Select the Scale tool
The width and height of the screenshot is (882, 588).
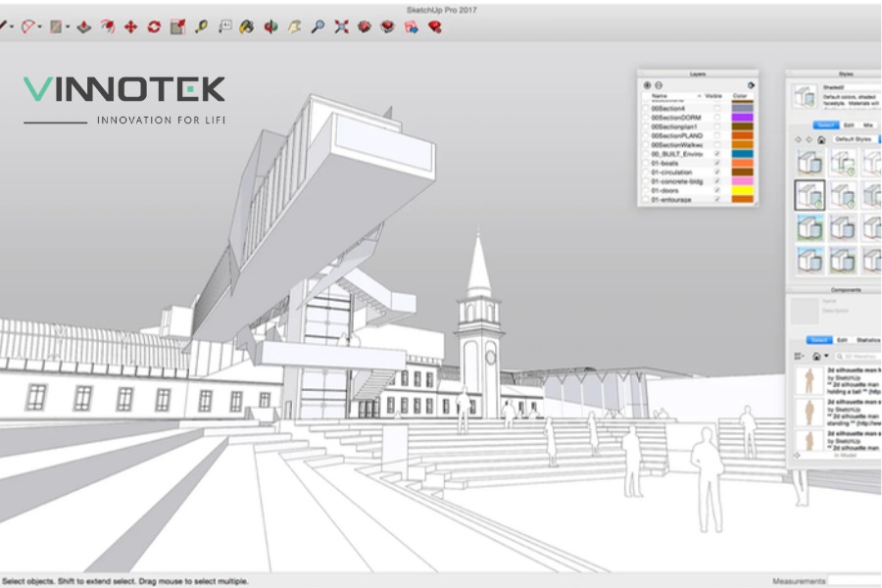(x=177, y=26)
